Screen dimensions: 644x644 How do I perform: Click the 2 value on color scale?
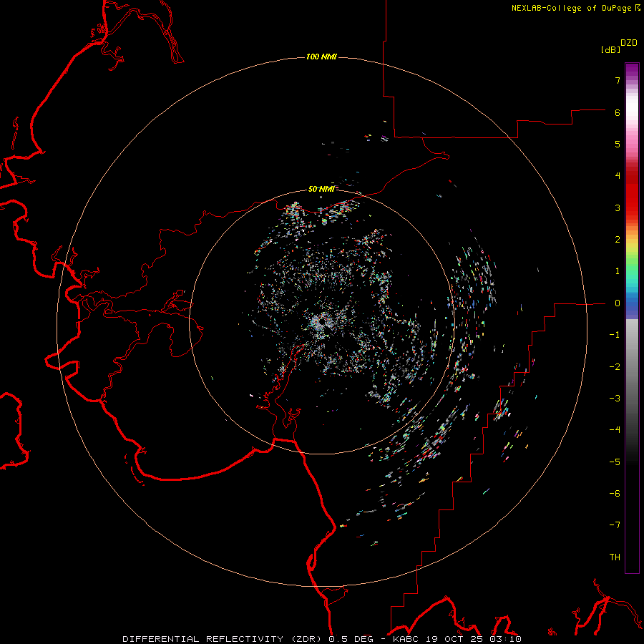618,240
